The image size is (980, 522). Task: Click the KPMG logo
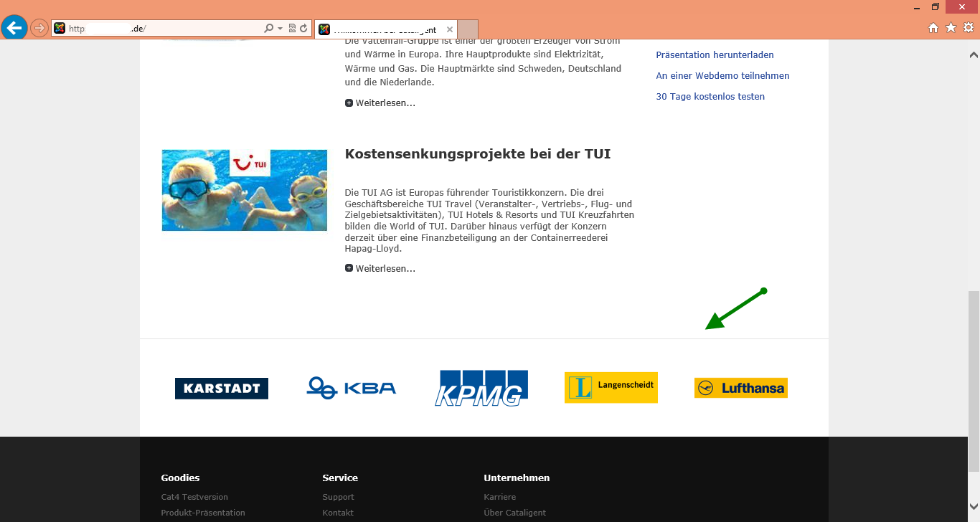pos(481,388)
